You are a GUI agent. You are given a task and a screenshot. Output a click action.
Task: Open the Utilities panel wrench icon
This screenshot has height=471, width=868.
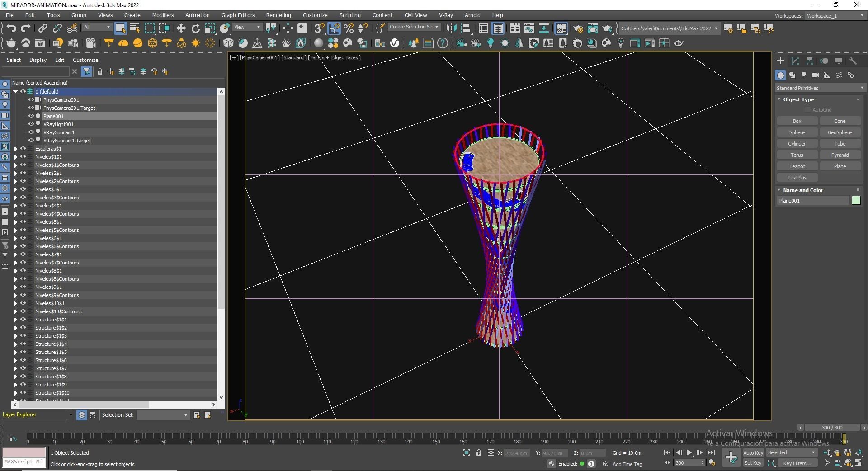click(x=853, y=61)
